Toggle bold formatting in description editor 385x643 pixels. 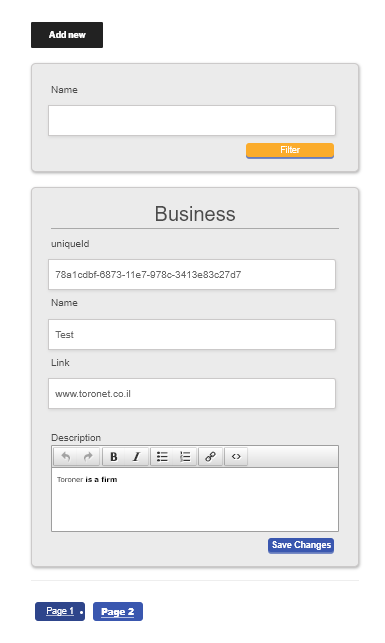(114, 456)
